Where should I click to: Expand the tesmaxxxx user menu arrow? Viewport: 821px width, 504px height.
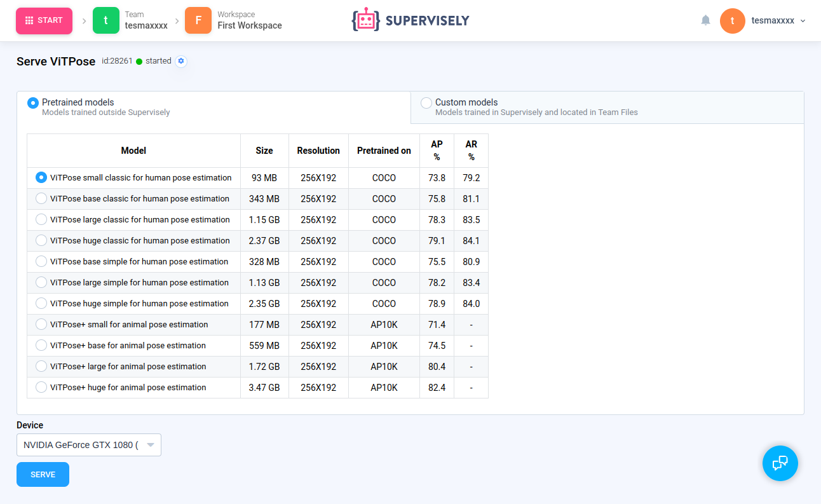803,21
